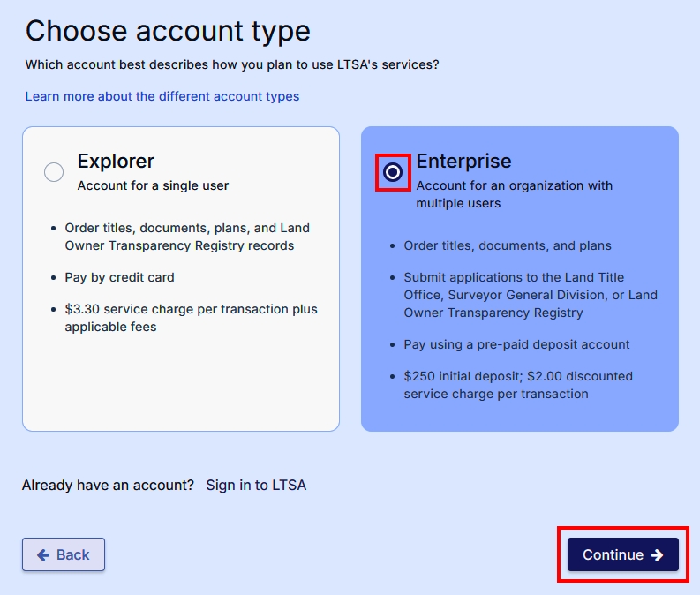Click the Back button
Viewport: 700px width, 595px height.
pyautogui.click(x=64, y=554)
